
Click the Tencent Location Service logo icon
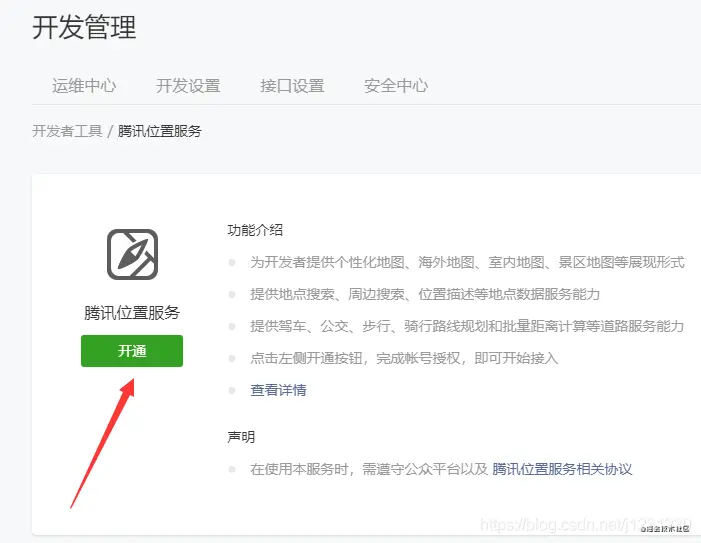pyautogui.click(x=132, y=254)
